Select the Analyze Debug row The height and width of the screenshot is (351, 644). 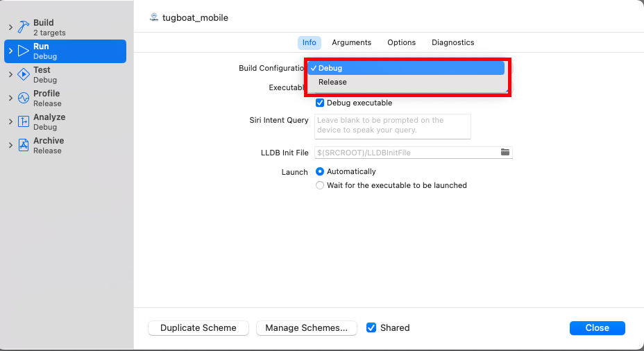click(65, 122)
